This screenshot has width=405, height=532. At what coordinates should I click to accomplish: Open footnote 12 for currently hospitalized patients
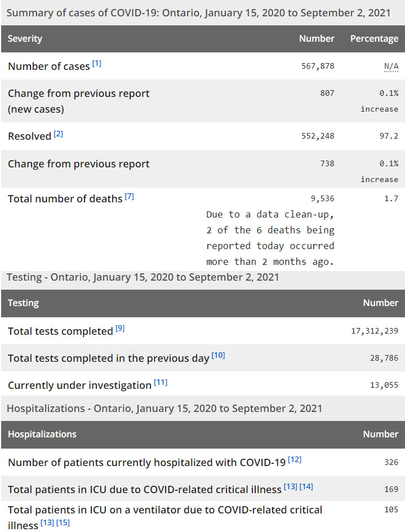295,460
